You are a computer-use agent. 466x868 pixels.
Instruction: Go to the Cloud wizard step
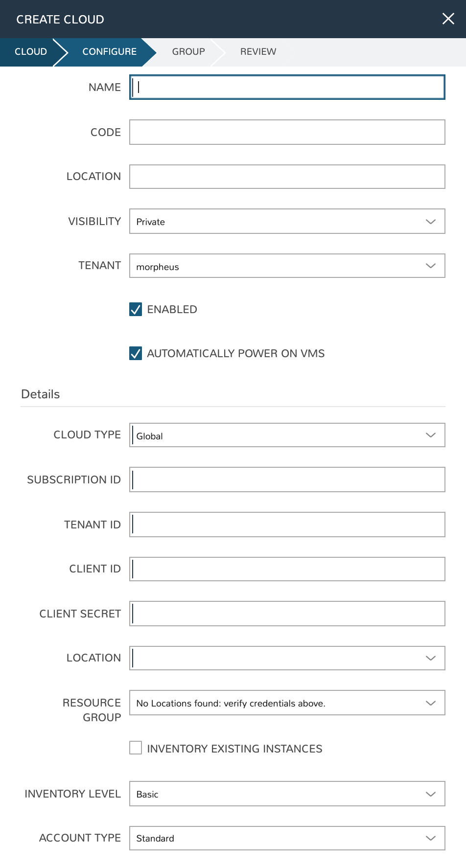pyautogui.click(x=30, y=52)
